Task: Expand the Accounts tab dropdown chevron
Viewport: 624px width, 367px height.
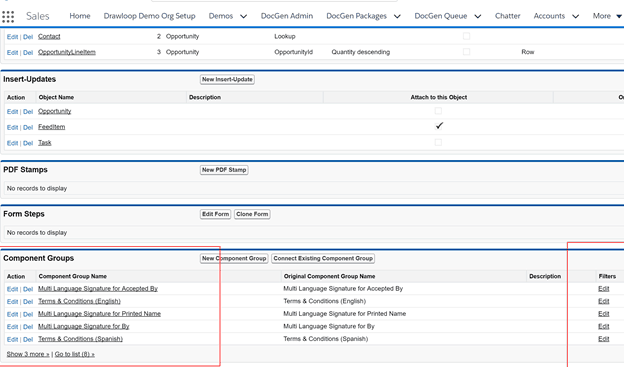Action: (575, 16)
